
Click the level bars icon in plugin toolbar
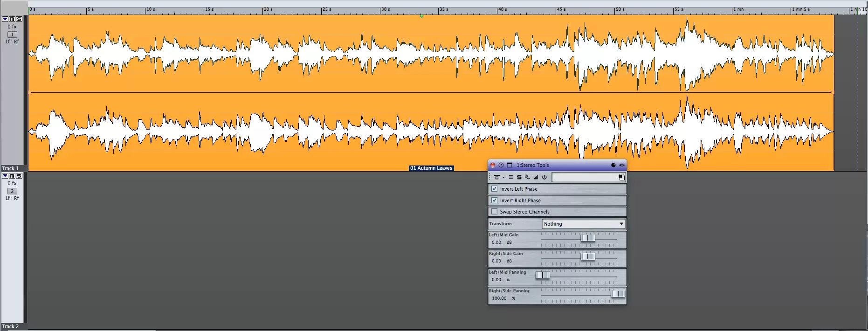click(x=536, y=177)
